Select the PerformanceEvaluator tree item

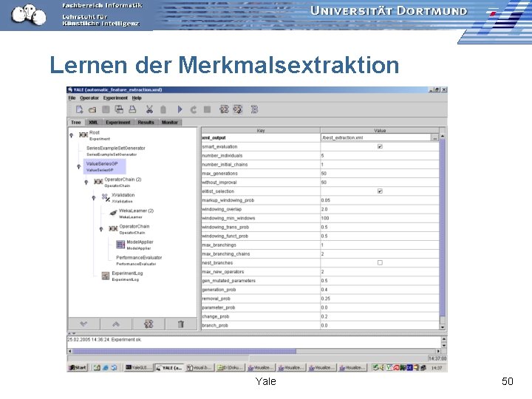click(x=139, y=260)
